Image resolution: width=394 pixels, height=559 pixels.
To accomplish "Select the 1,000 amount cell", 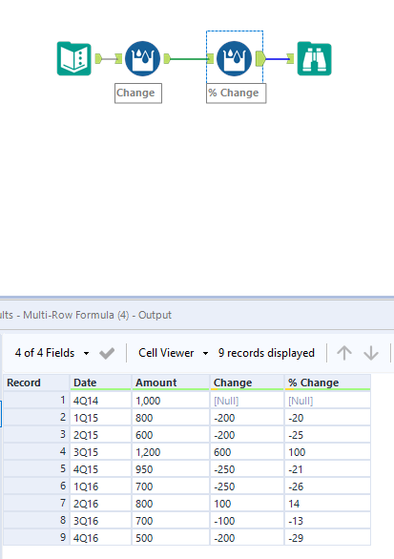I will point(170,400).
